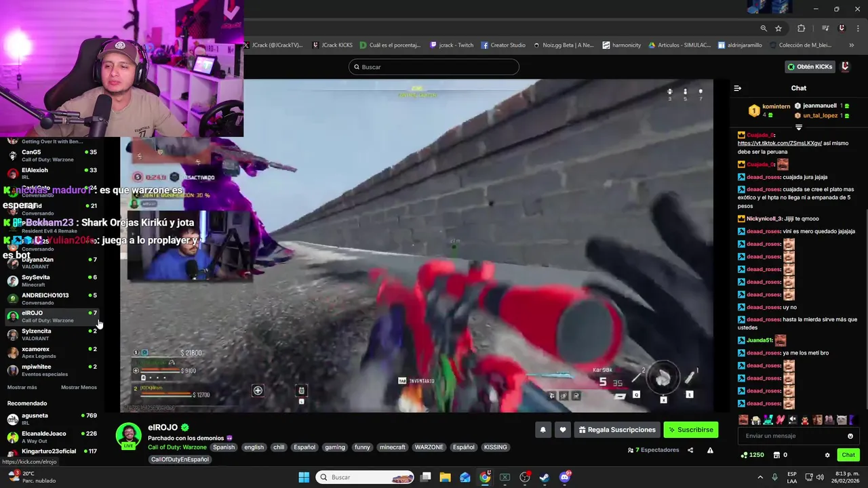Open File Explorer from the taskbar
Screen dimensions: 868x488
point(446,477)
